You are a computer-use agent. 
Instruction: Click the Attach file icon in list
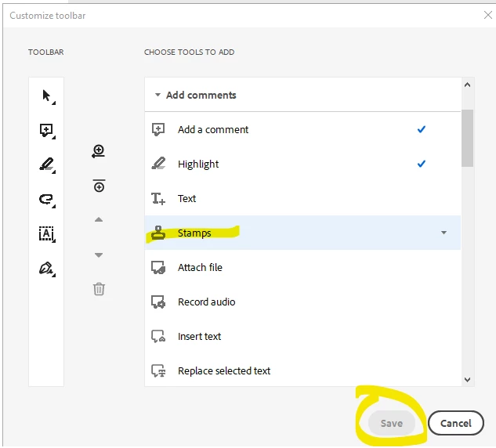pos(158,268)
